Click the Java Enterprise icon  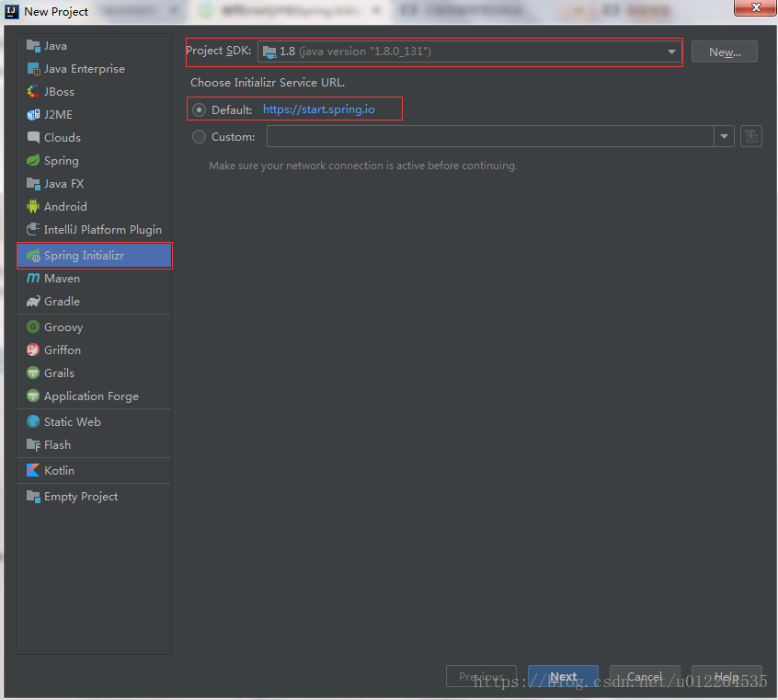[x=33, y=68]
